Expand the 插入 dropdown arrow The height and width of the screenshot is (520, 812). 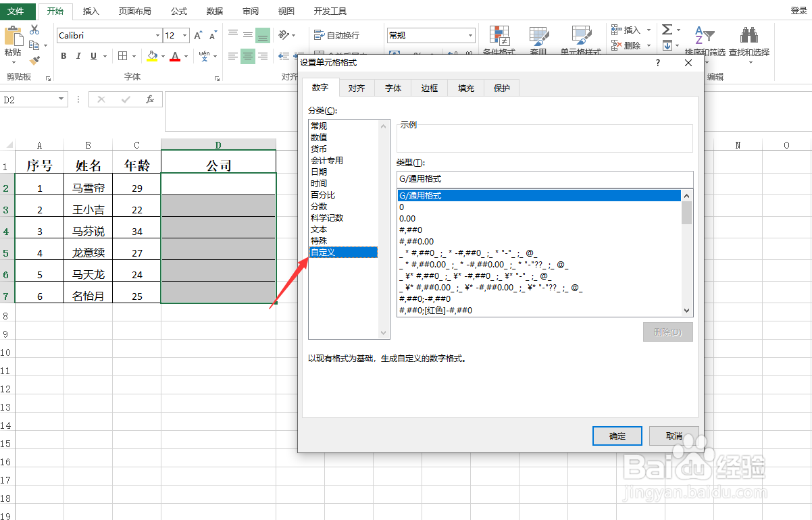649,30
